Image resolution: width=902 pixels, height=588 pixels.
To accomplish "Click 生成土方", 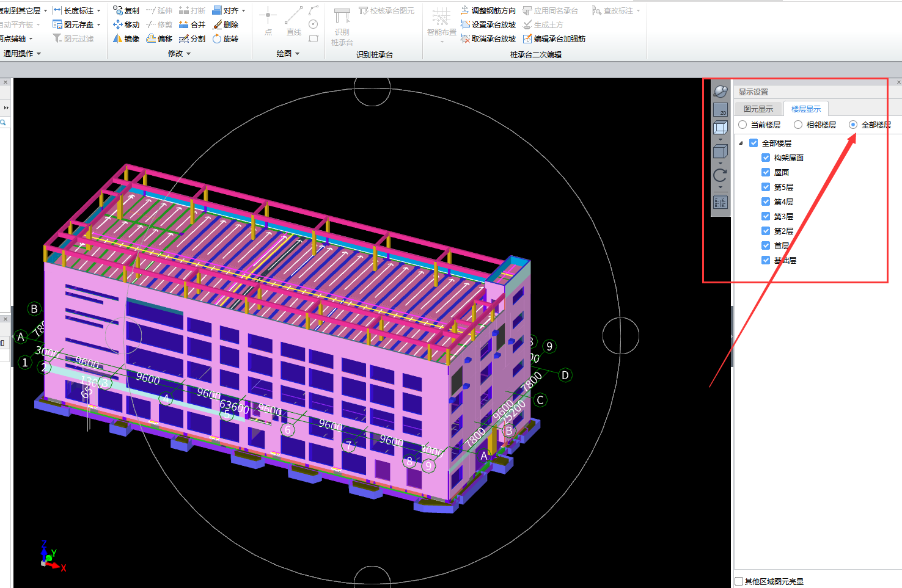I will [543, 24].
